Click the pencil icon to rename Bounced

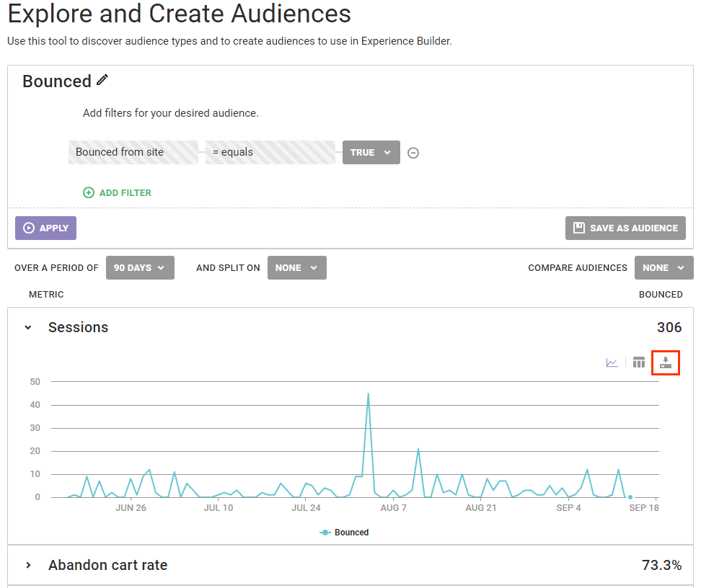click(102, 80)
